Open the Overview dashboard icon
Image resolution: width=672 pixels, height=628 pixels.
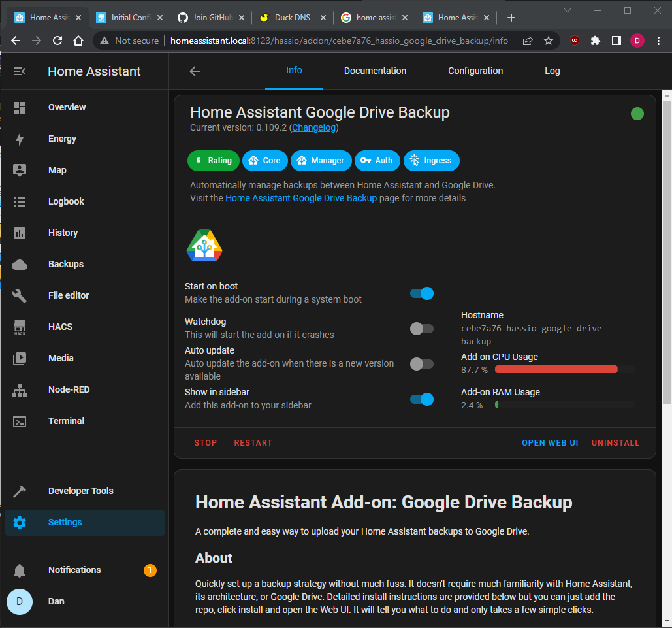pos(20,108)
